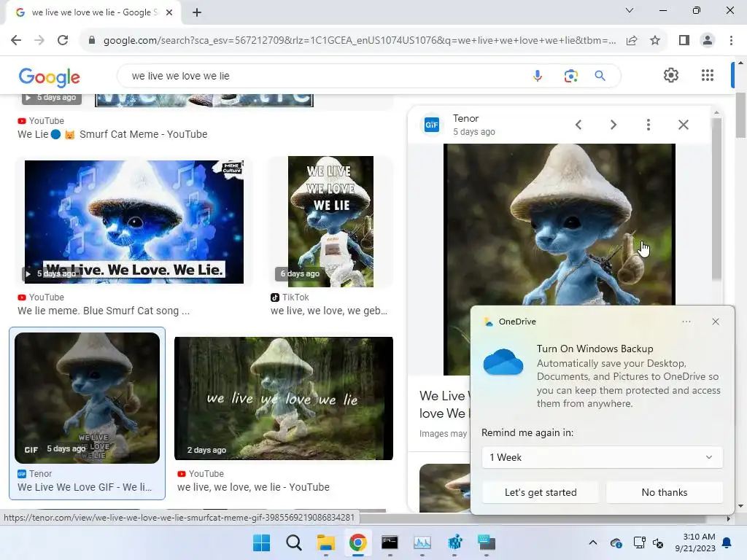The width and height of the screenshot is (747, 560).
Task: Show hidden system tray icons chevron
Action: [592, 542]
